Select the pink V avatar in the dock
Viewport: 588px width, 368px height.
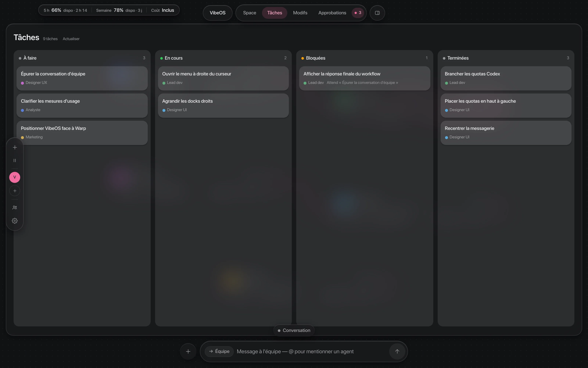pos(15,177)
